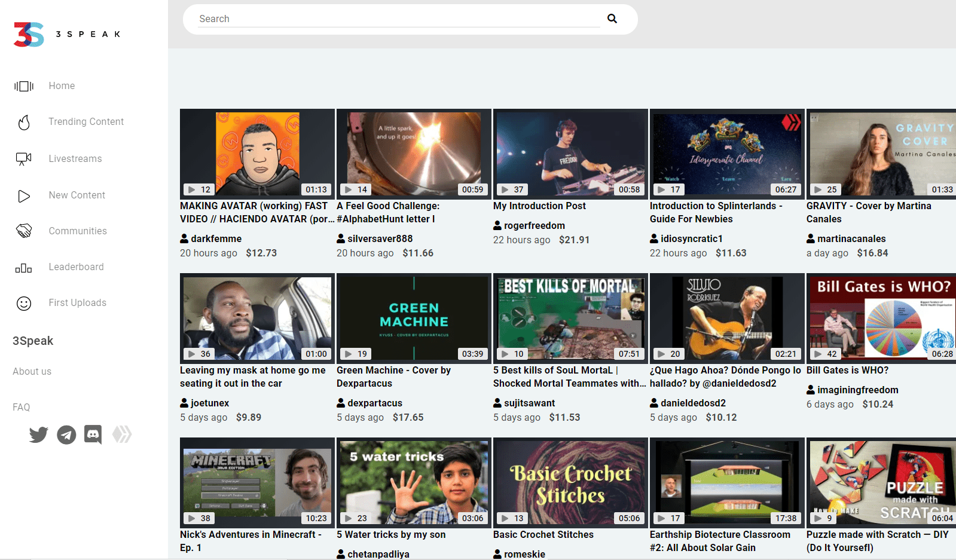Open Communities menu item
Viewport: 956px width, 560px height.
coord(78,231)
